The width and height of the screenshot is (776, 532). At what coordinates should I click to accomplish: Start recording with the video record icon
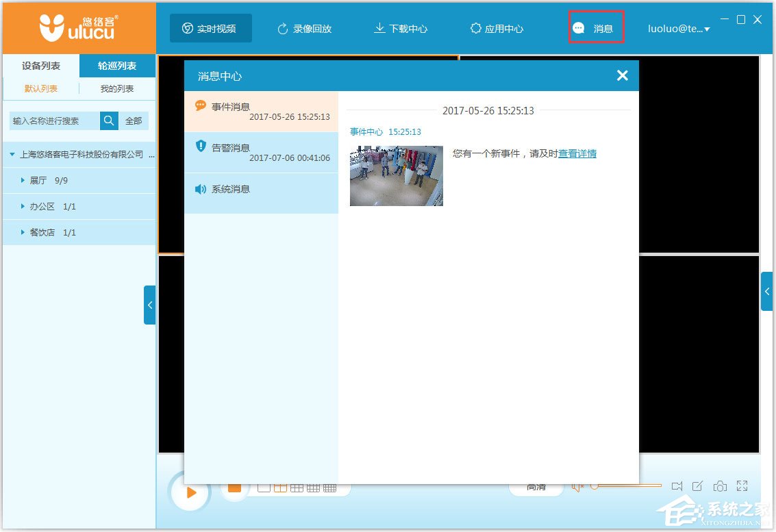click(x=677, y=485)
